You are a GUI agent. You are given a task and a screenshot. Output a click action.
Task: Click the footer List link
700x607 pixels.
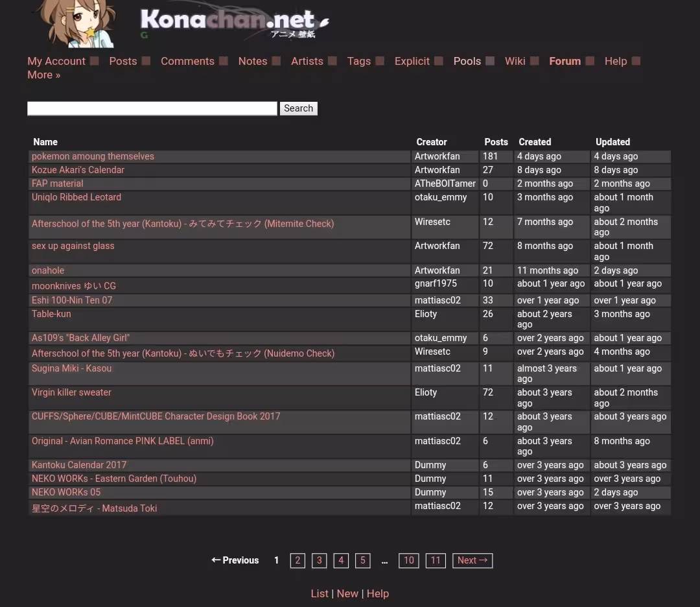coord(320,594)
